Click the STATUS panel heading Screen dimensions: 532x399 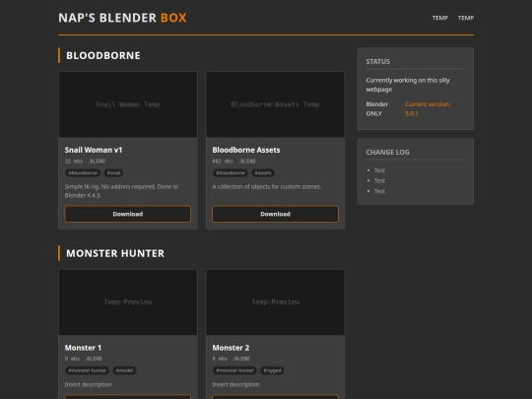pyautogui.click(x=378, y=62)
